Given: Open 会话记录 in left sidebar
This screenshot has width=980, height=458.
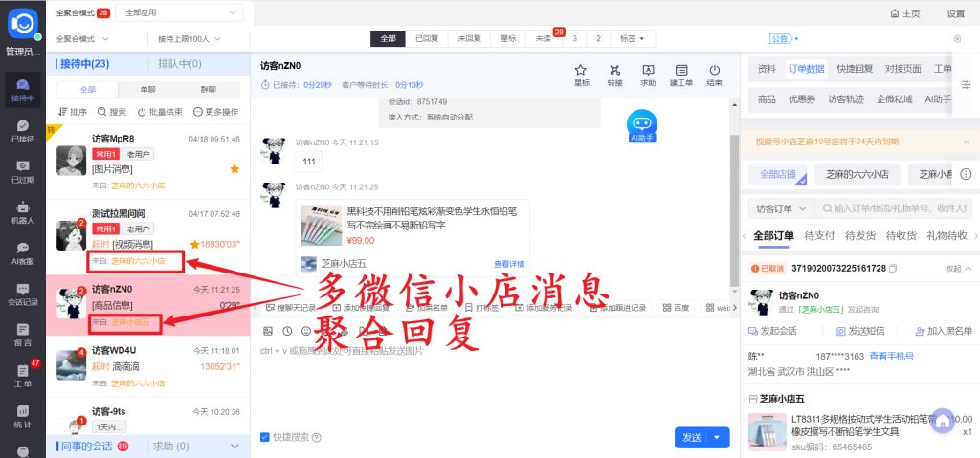Looking at the screenshot, I should (22, 294).
